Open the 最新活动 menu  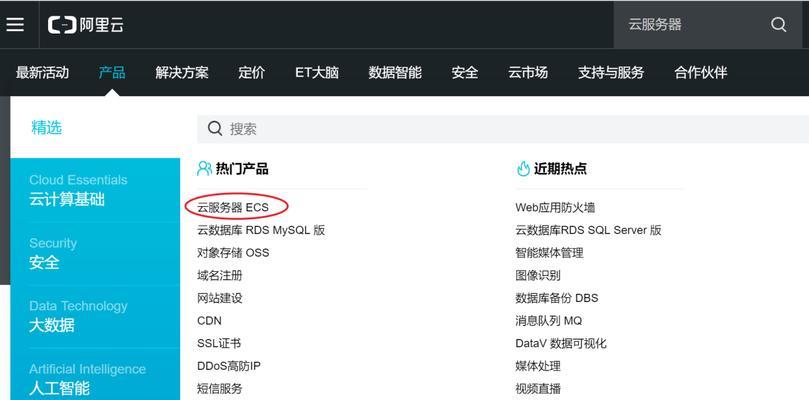(x=42, y=73)
